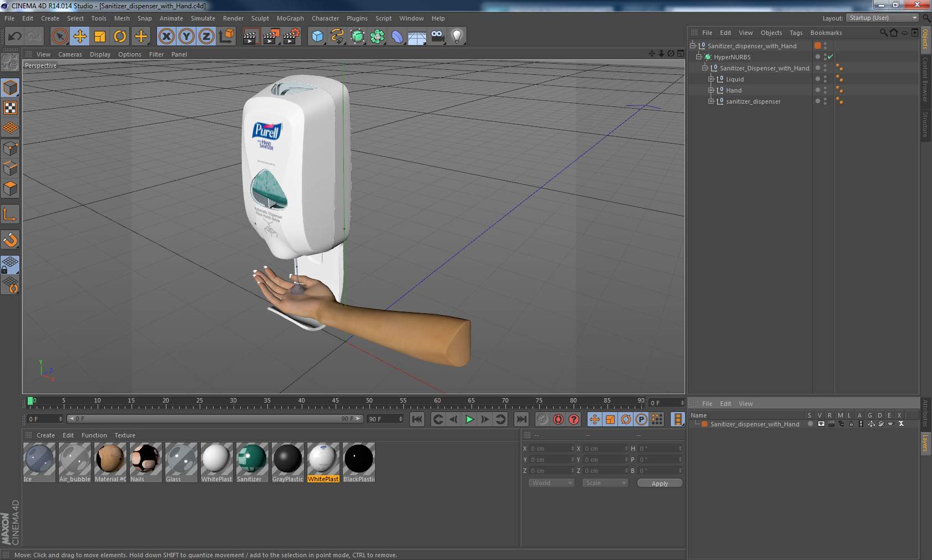This screenshot has width=932, height=560.
Task: Activate the Rotate tool in top toolbar
Action: click(120, 37)
